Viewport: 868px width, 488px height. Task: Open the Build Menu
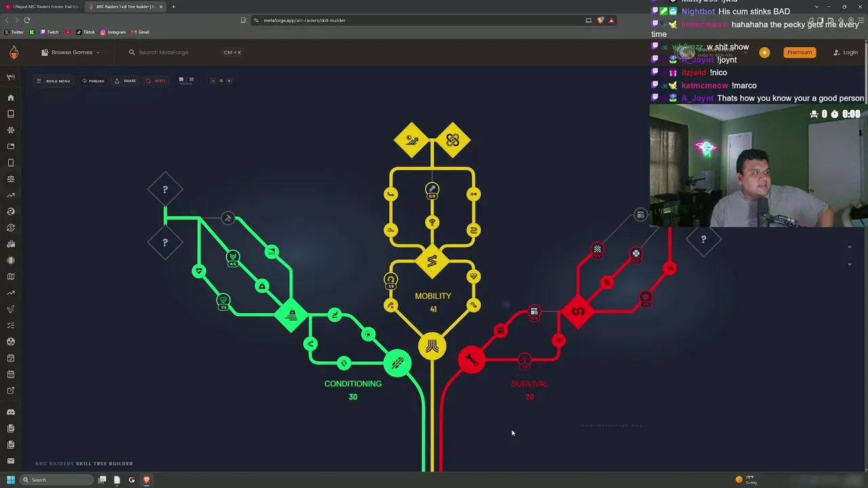click(x=53, y=81)
